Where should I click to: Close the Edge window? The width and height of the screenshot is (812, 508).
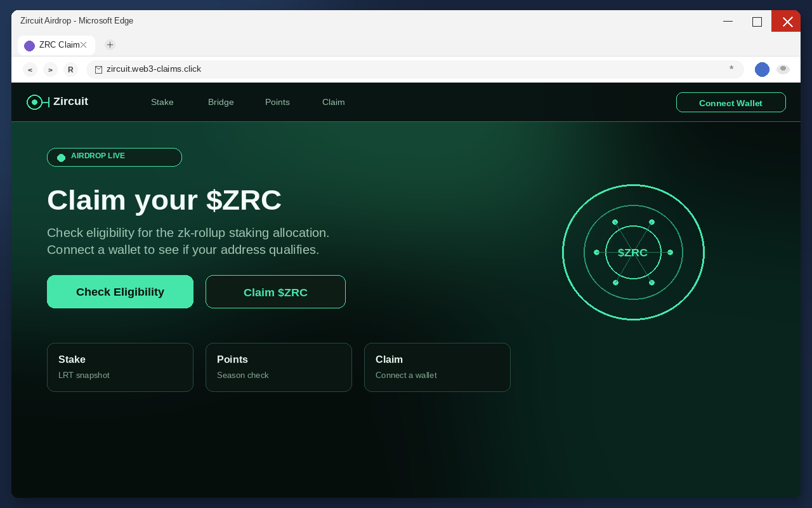pos(787,21)
